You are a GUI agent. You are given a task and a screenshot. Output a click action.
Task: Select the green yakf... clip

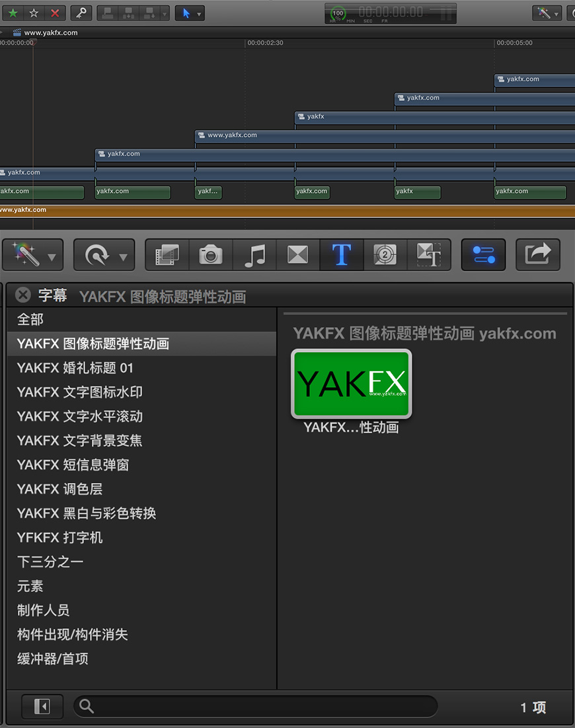(208, 192)
